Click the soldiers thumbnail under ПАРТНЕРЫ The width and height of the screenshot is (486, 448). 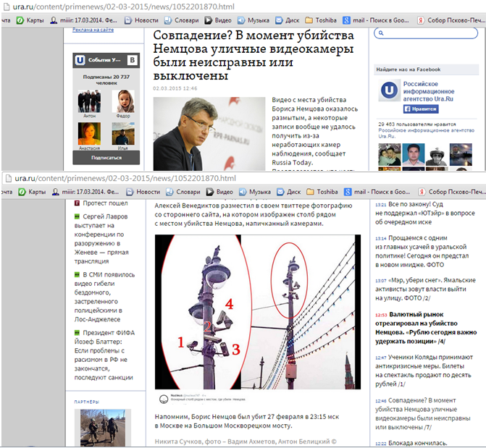tap(103, 428)
